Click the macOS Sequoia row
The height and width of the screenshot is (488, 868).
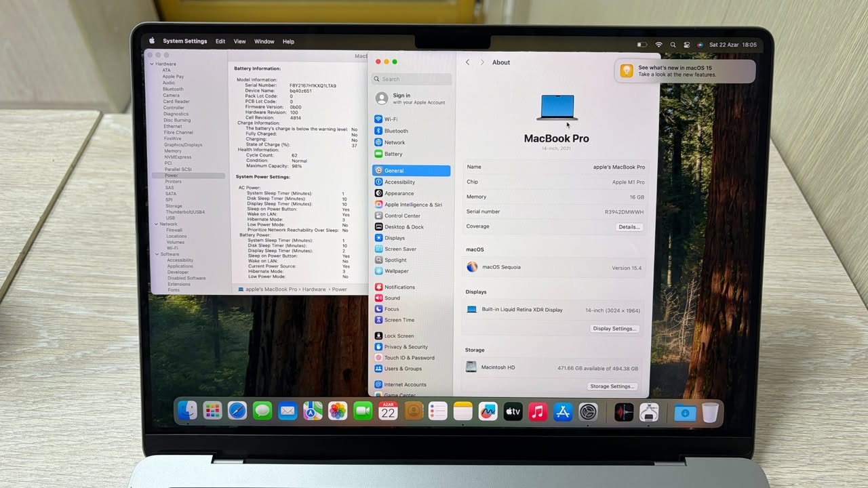554,268
